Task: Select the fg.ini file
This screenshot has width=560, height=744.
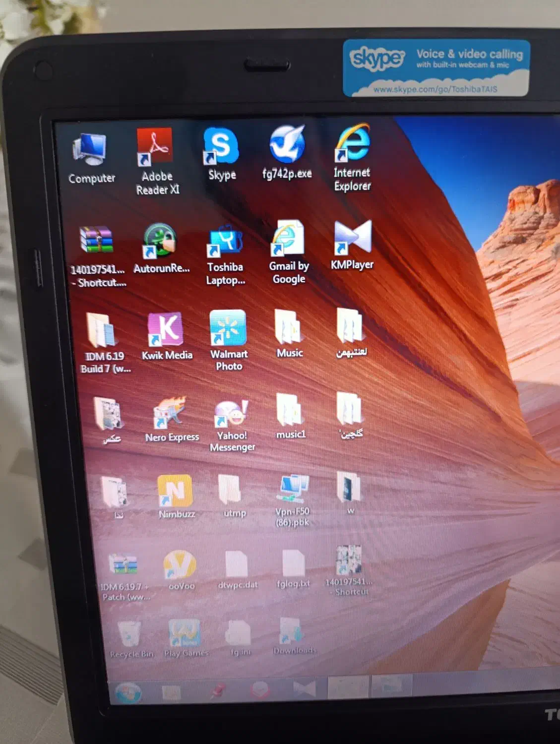Action: coord(239,632)
